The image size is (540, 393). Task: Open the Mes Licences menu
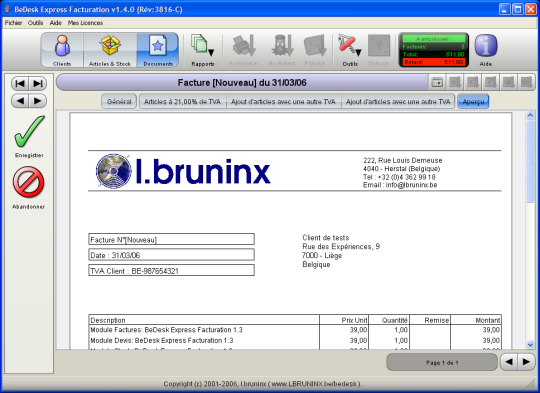point(85,23)
